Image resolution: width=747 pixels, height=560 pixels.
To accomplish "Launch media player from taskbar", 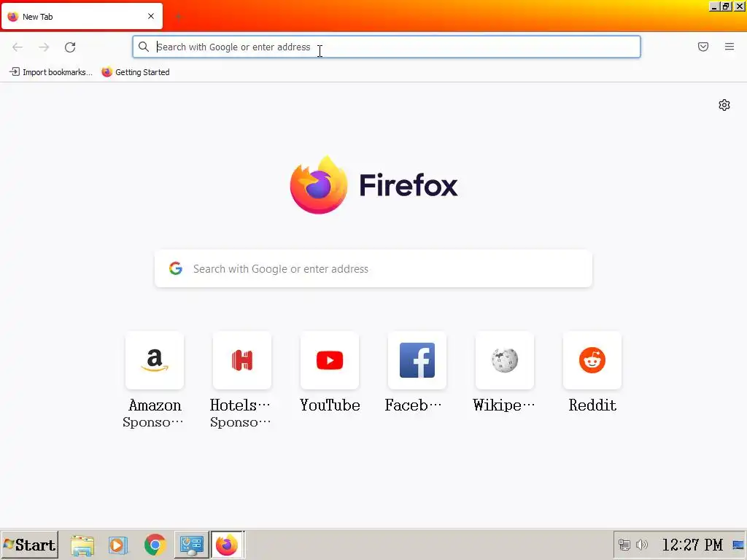I will [x=117, y=545].
